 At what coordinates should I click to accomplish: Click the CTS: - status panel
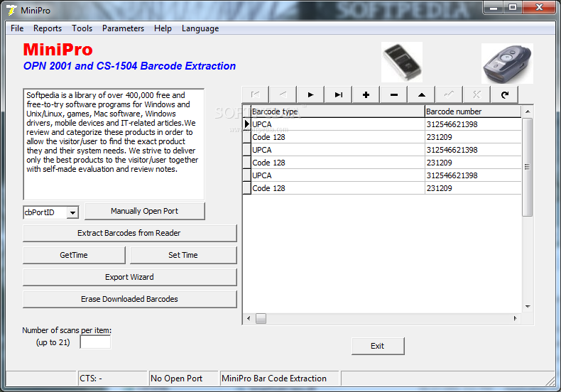coord(113,379)
